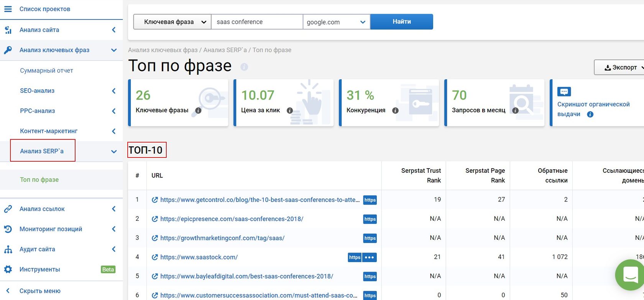Click the link analysis chain icon
Screen dimensions: 644x300
pyautogui.click(x=8, y=209)
